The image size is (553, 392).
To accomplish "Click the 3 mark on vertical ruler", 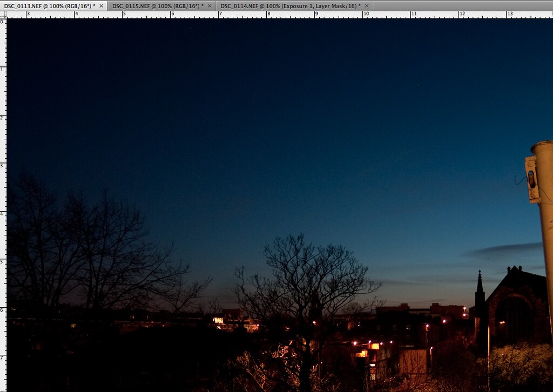I will pyautogui.click(x=3, y=165).
